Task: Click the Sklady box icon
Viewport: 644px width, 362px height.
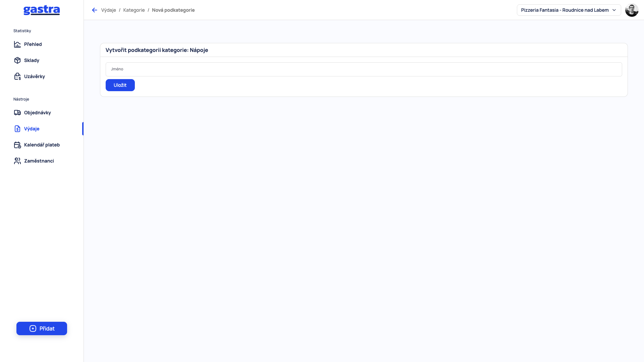Action: [x=17, y=60]
